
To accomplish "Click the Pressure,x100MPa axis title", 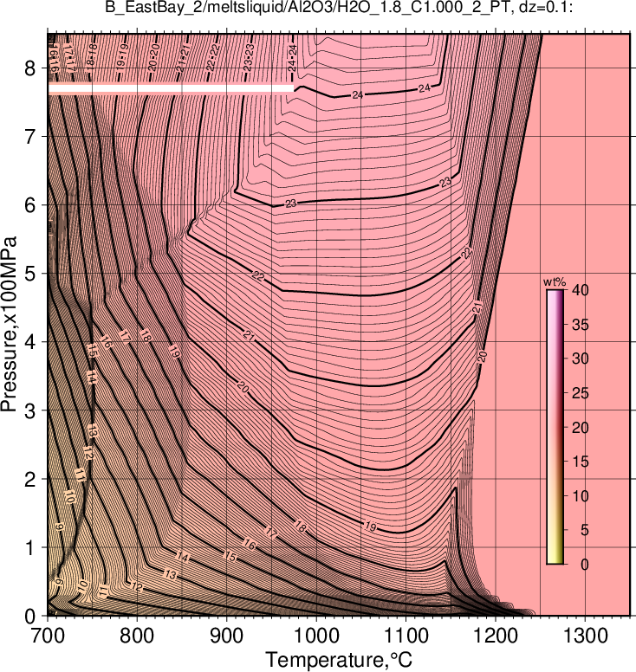I will [x=9, y=325].
